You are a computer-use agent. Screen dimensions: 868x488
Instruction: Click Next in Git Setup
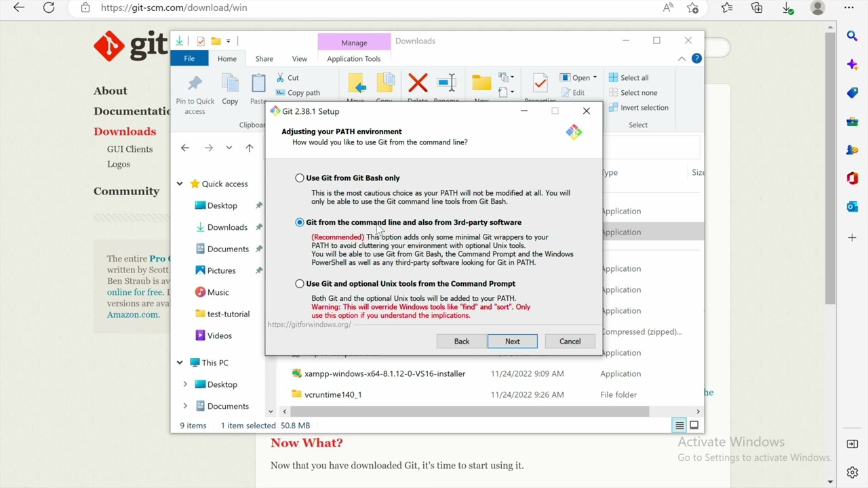513,342
